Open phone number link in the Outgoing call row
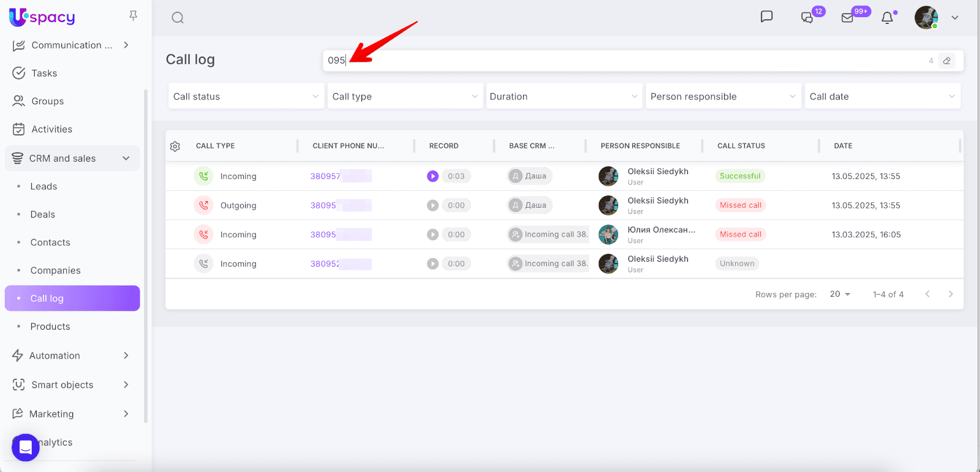 [x=323, y=205]
